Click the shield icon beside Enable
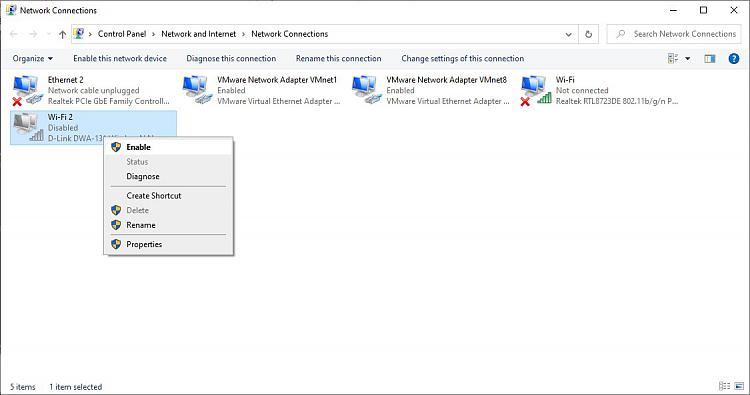The width and height of the screenshot is (750, 395). 116,147
